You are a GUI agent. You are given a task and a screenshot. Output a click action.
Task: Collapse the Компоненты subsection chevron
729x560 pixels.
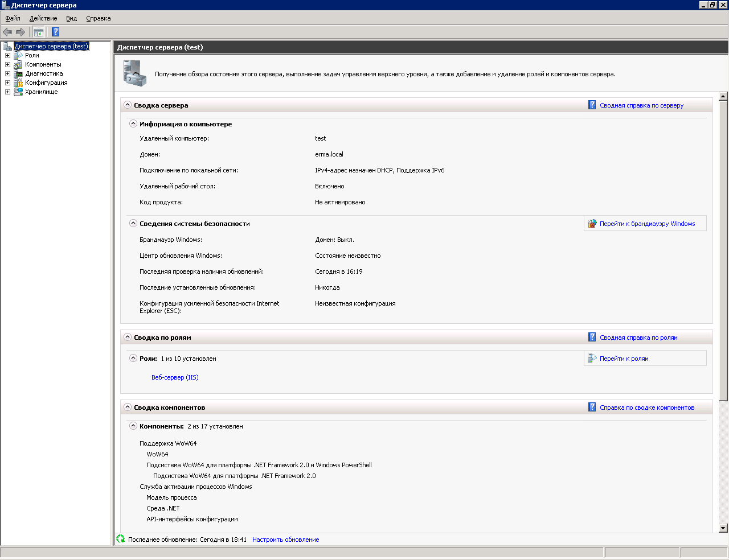[x=133, y=426]
